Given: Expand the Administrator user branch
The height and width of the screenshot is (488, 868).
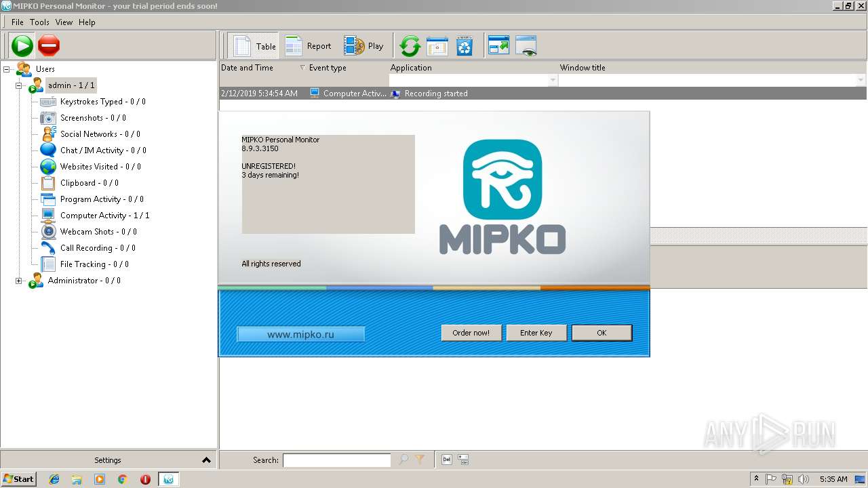Looking at the screenshot, I should tap(19, 281).
